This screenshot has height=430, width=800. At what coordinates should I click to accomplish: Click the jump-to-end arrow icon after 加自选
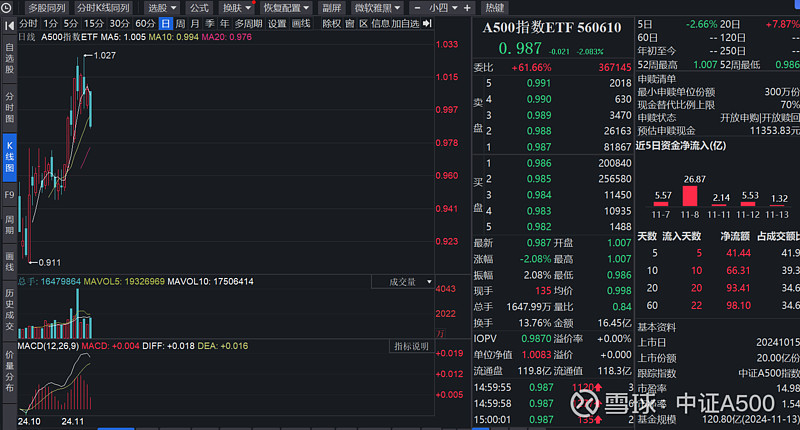coord(428,23)
